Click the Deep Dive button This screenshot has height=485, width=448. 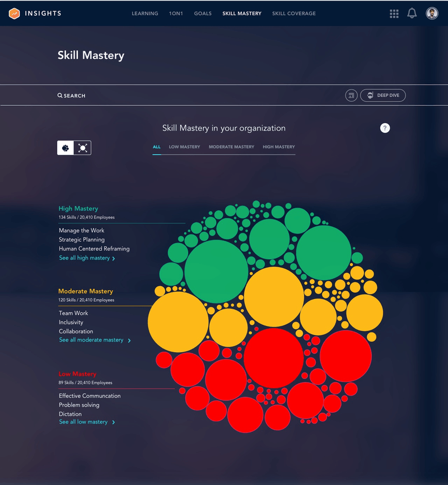click(x=382, y=95)
